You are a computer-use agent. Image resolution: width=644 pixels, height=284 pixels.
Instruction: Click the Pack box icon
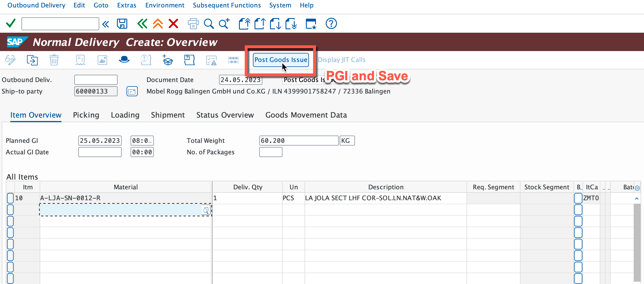coord(167,60)
